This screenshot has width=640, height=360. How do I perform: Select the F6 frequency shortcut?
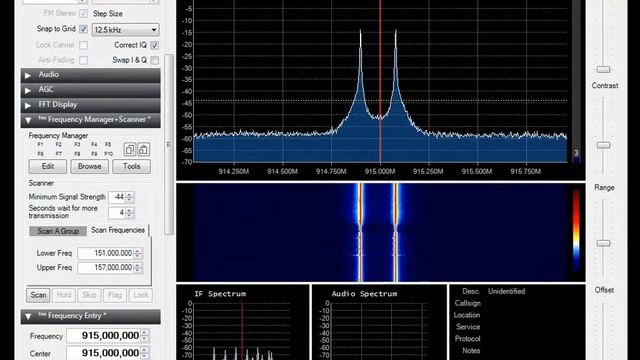click(40, 154)
